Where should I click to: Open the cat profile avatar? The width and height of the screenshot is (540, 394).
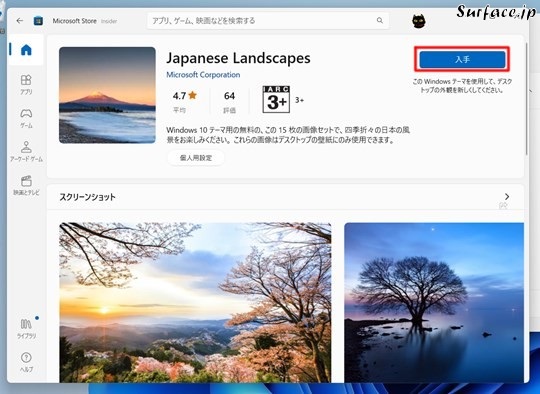coord(419,21)
